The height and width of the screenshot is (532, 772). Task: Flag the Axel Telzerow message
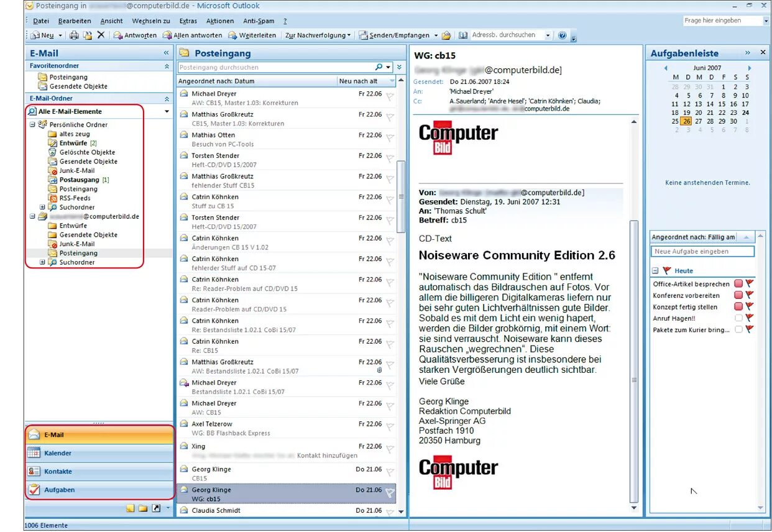(x=390, y=426)
